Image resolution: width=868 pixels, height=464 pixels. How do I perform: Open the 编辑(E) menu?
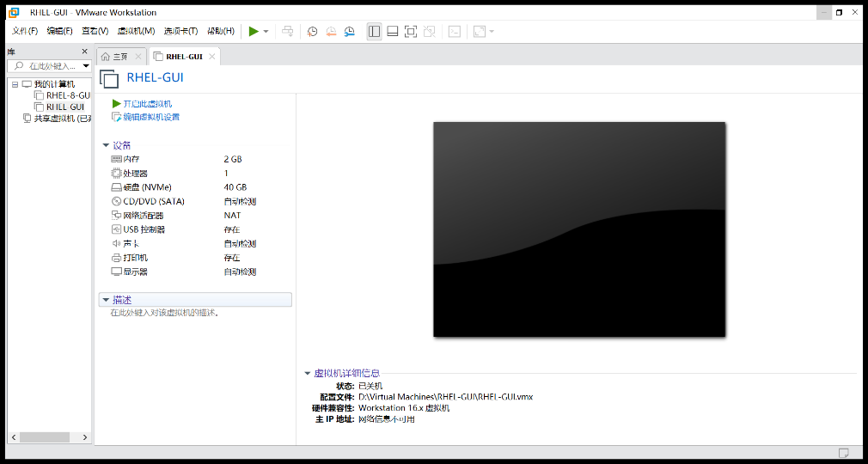[60, 31]
